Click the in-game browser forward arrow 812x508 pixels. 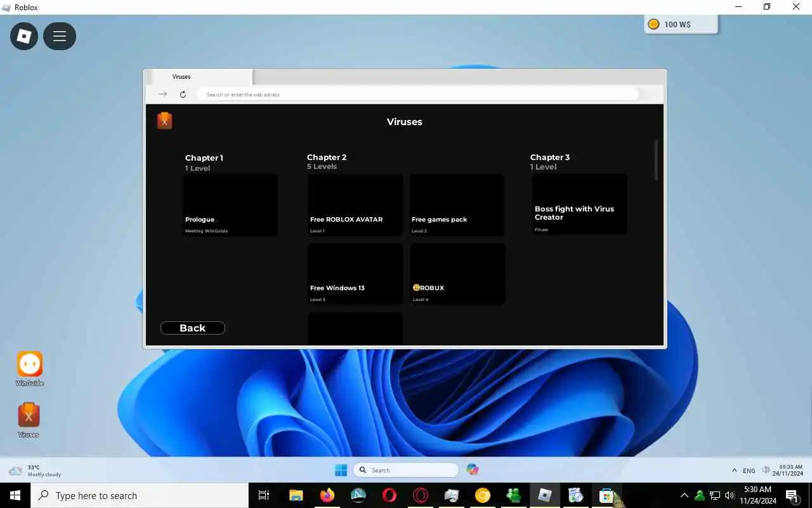(162, 94)
